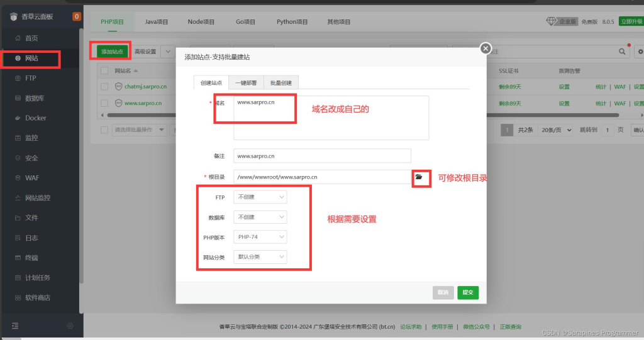Viewport: 644px width, 340px height.
Task: Click in the 根目录 path input field
Action: [322, 177]
